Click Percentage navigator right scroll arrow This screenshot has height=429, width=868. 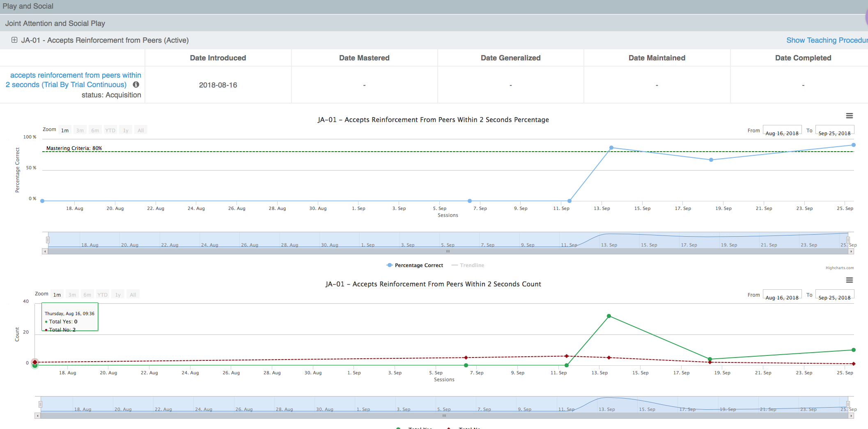851,251
